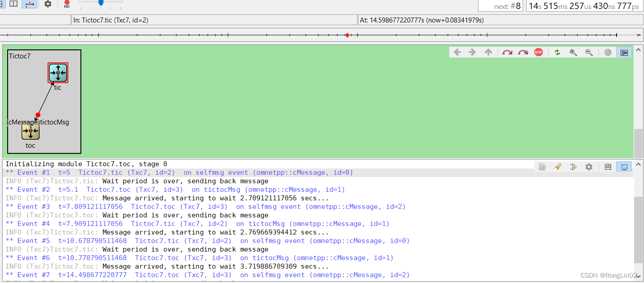
Task: Click log line with wait 3.719886709309 secs
Action: 167,266
